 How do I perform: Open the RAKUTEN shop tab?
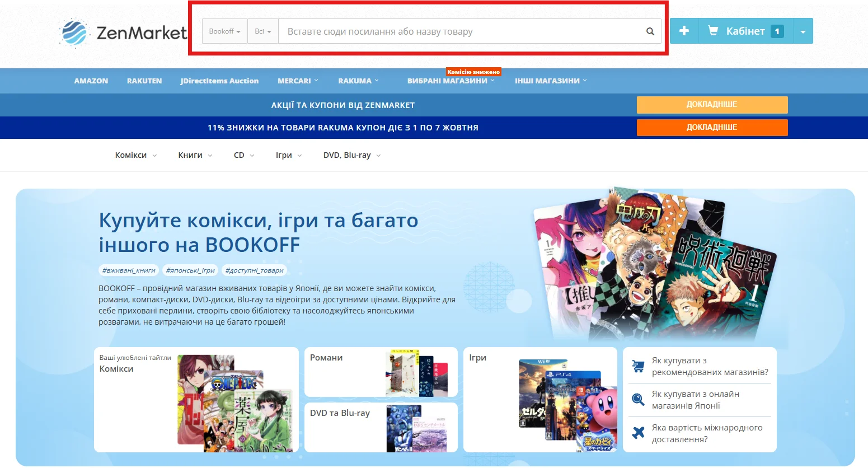(x=144, y=81)
